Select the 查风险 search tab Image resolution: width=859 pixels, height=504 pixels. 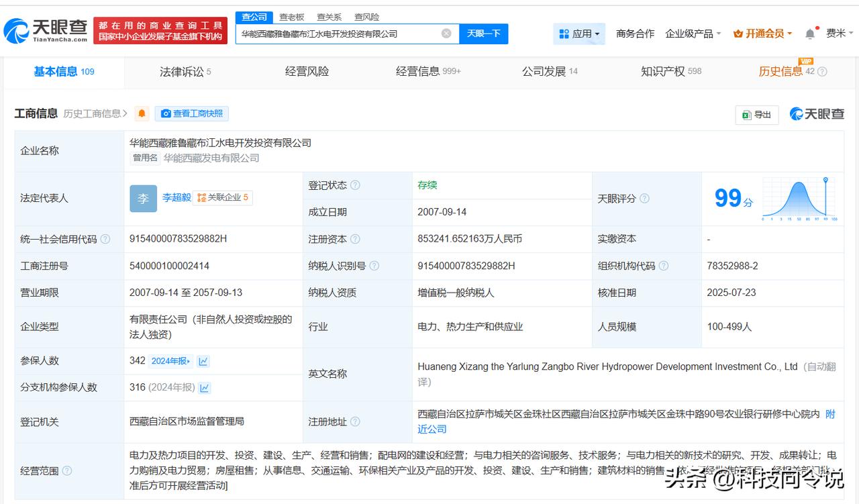click(x=366, y=17)
